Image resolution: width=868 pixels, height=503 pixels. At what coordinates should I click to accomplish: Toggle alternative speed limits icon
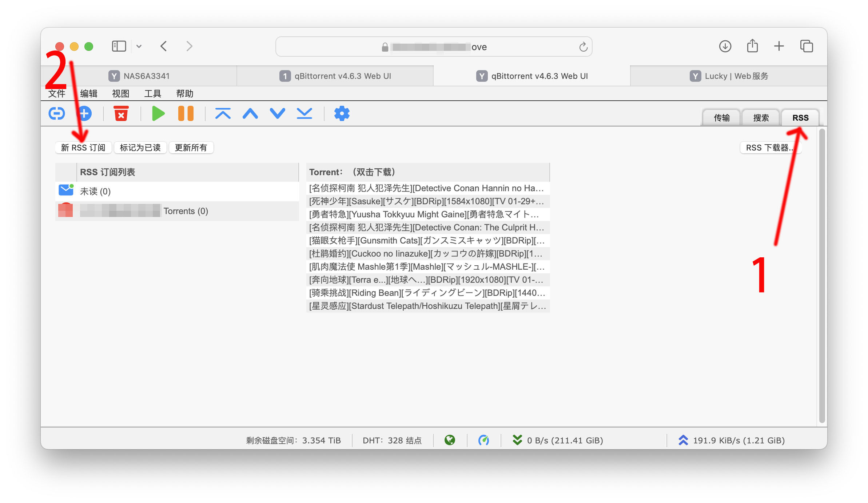click(x=483, y=440)
